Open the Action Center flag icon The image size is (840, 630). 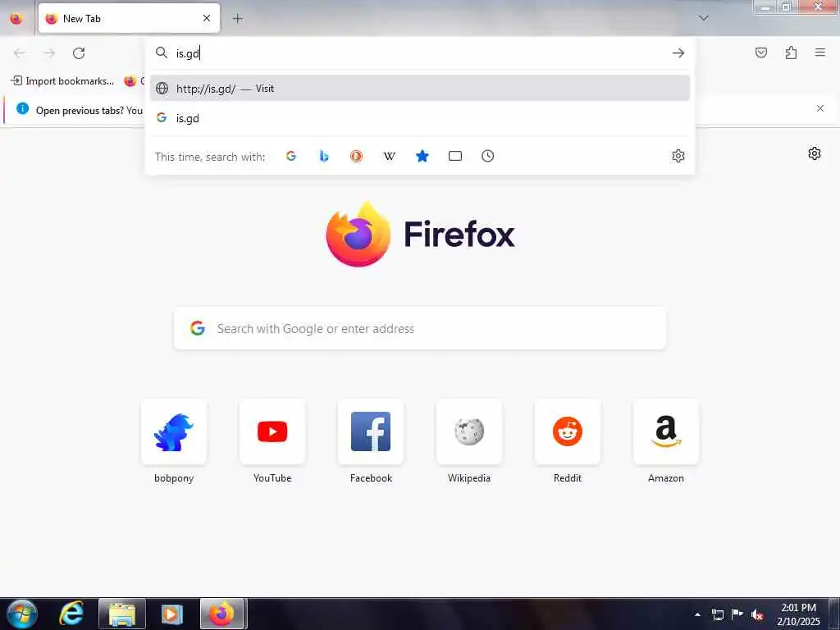[737, 614]
